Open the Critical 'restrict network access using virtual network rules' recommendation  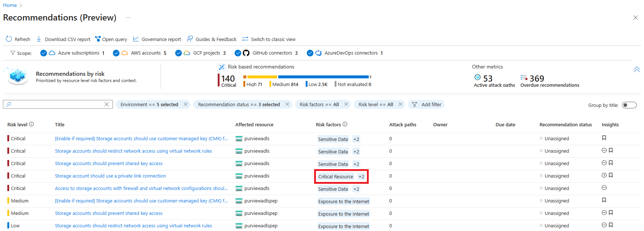pyautogui.click(x=133, y=151)
